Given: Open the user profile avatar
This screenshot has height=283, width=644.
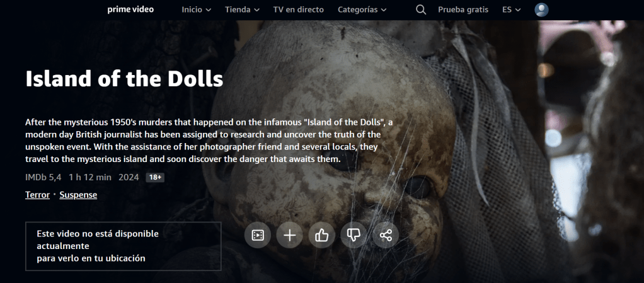Looking at the screenshot, I should click(x=541, y=9).
